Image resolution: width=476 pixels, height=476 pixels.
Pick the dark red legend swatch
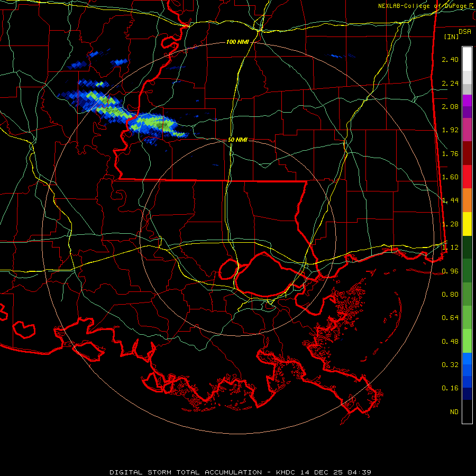[x=467, y=153]
